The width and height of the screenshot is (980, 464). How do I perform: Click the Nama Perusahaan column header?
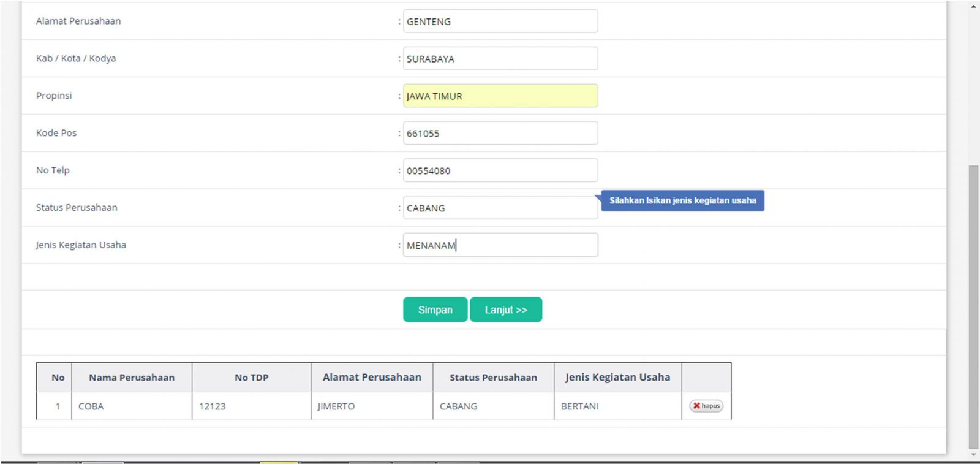[x=132, y=378]
